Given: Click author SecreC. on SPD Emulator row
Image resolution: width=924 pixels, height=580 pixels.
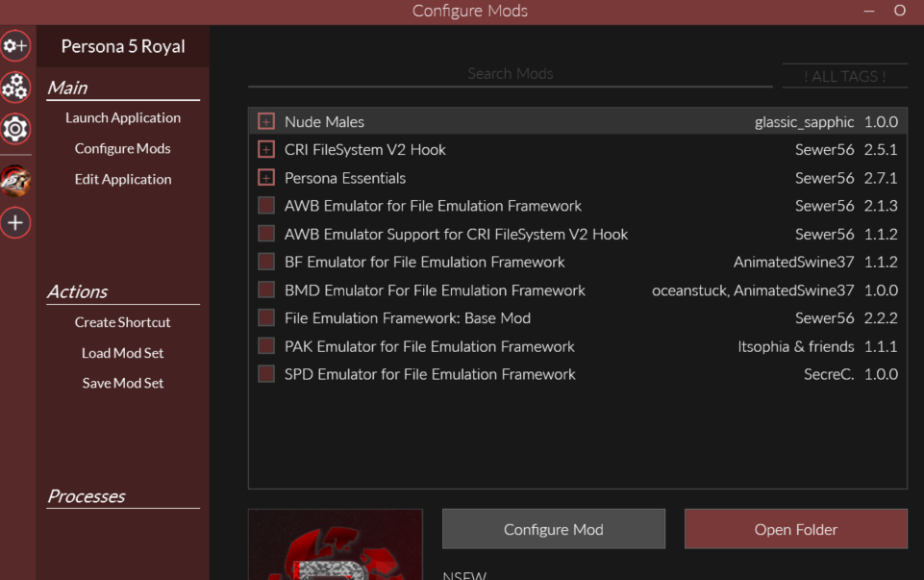Looking at the screenshot, I should coord(829,374).
